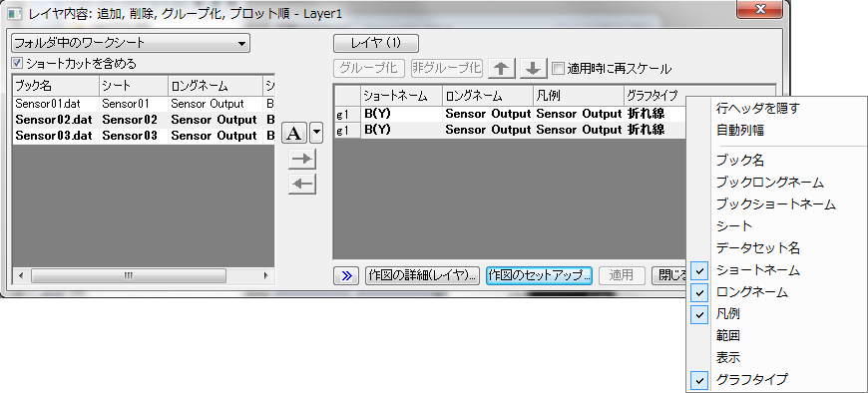Image resolution: width=868 pixels, height=393 pixels.
Task: Click the right arrow to add plot
Action: coord(302,160)
